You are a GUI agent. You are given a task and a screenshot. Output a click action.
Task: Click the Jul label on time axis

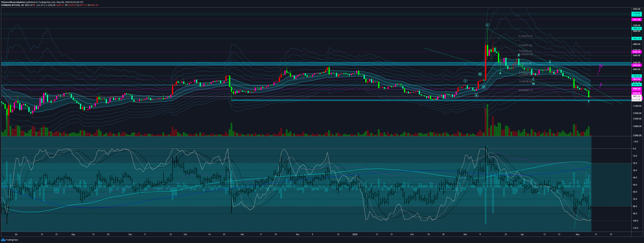16,235
